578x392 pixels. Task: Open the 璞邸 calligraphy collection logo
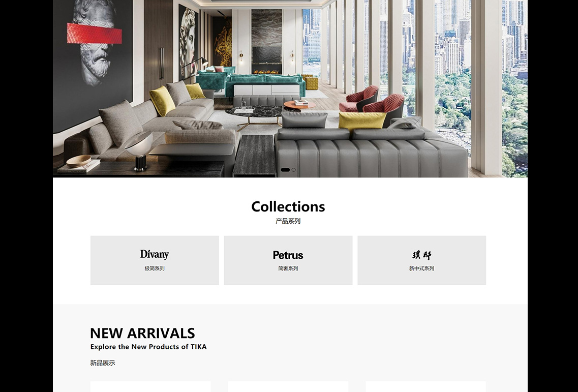click(422, 255)
